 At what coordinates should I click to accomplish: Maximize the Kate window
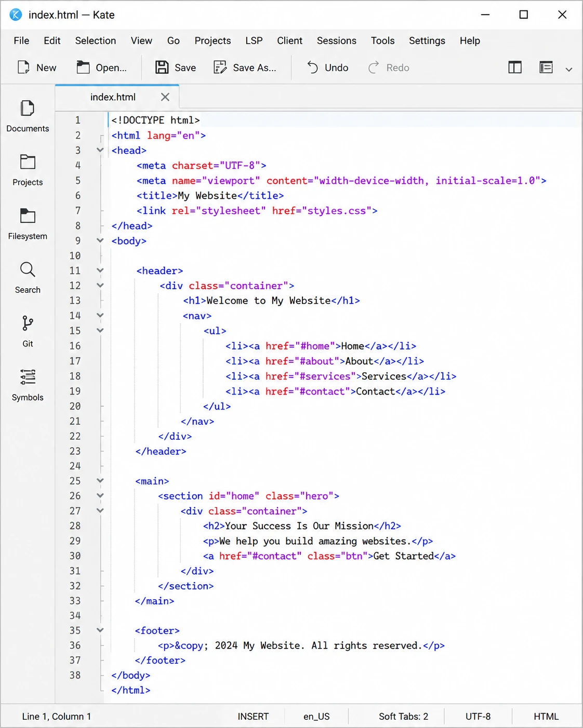524,15
